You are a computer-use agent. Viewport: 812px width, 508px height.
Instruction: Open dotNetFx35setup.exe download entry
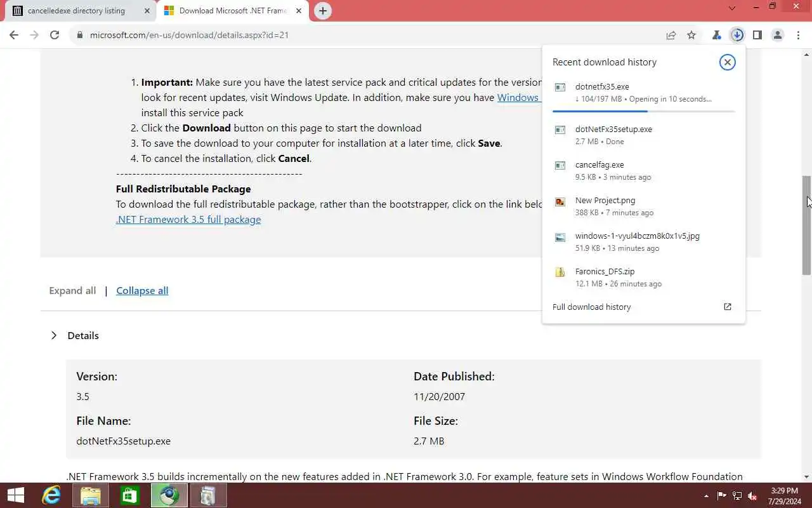click(643, 135)
